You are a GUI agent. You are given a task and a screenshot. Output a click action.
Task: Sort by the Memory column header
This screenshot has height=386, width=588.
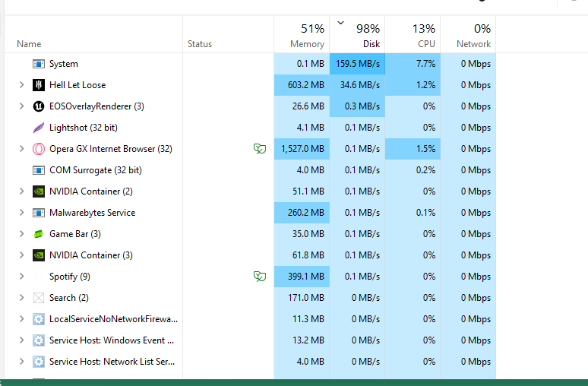pos(302,34)
